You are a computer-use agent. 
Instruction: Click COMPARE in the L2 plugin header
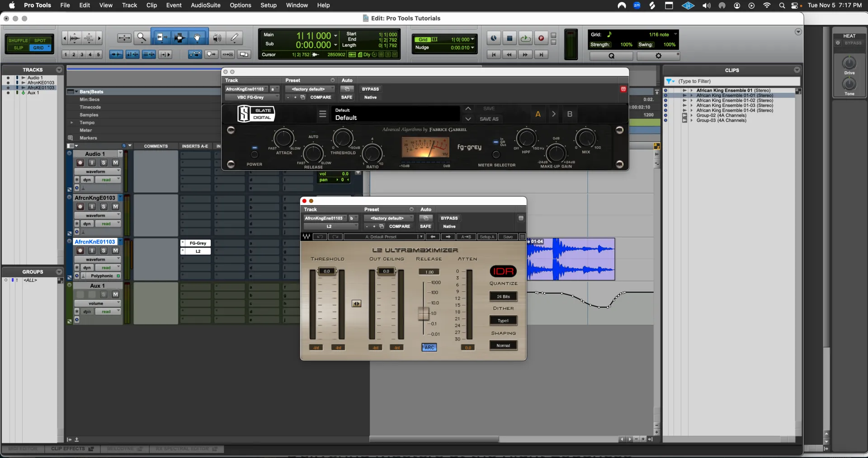click(400, 226)
